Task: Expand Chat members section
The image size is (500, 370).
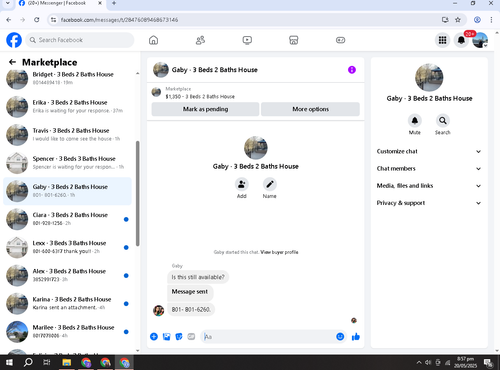Action: click(429, 169)
